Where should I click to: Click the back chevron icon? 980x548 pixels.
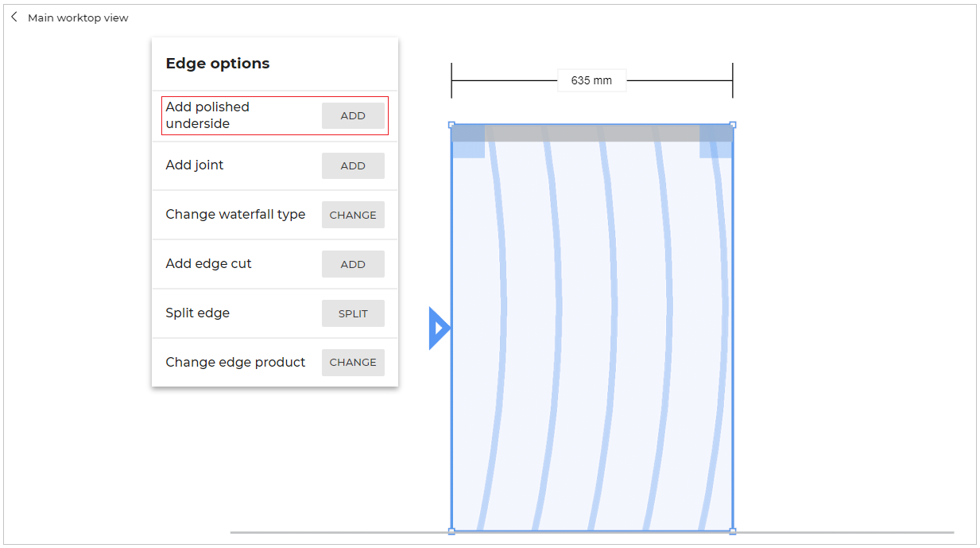14,17
